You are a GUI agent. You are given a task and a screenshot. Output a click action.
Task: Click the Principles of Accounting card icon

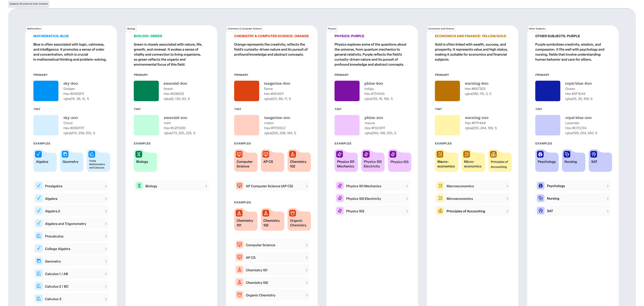493,154
